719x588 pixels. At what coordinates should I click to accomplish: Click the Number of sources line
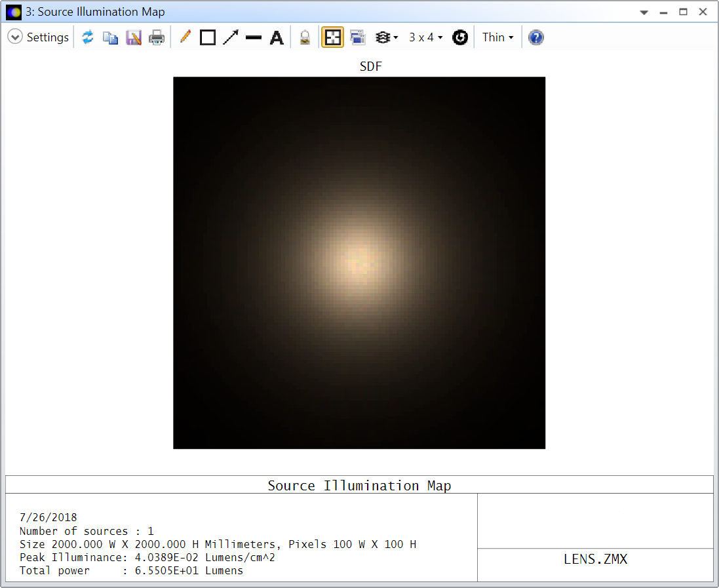coord(87,531)
